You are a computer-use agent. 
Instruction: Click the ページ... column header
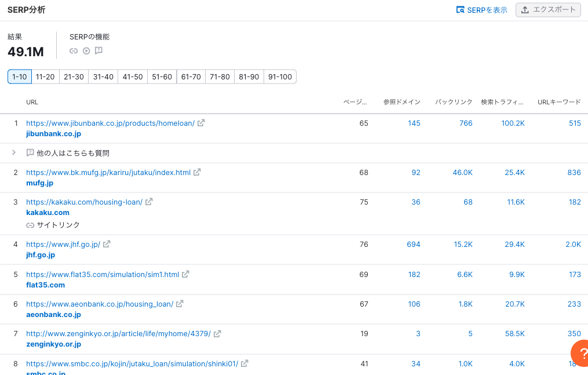pyautogui.click(x=355, y=102)
